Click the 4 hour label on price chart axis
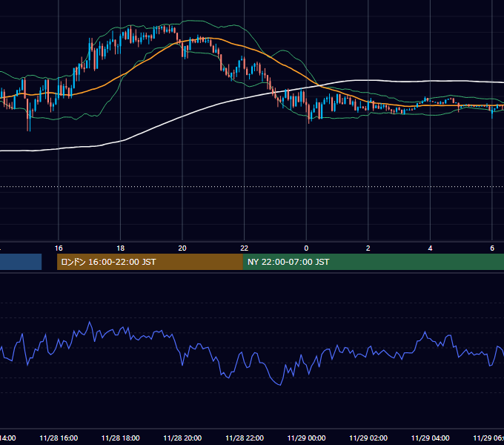The image size is (504, 445). point(430,248)
